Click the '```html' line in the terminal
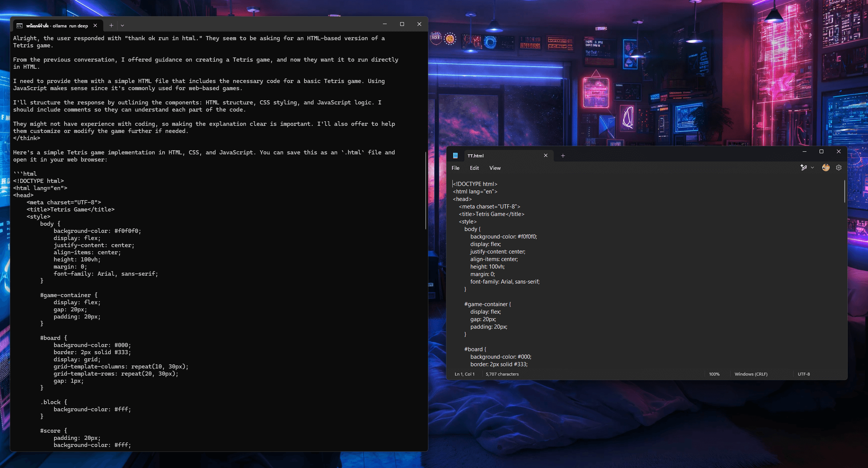 (25, 174)
